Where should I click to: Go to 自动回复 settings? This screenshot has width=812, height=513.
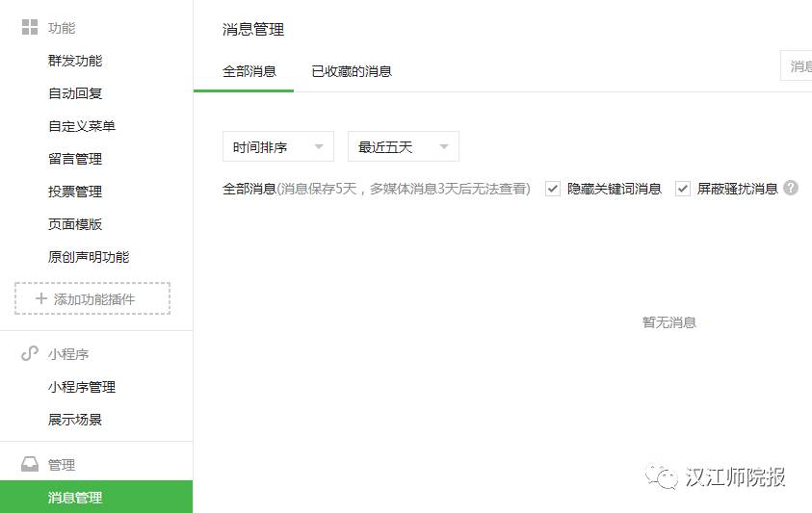[75, 93]
